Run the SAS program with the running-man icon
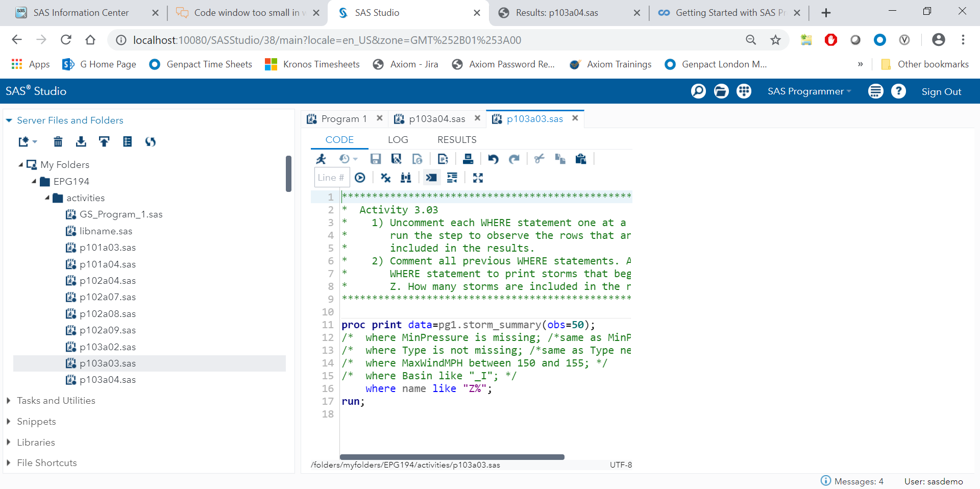Image resolution: width=980 pixels, height=489 pixels. (x=321, y=159)
